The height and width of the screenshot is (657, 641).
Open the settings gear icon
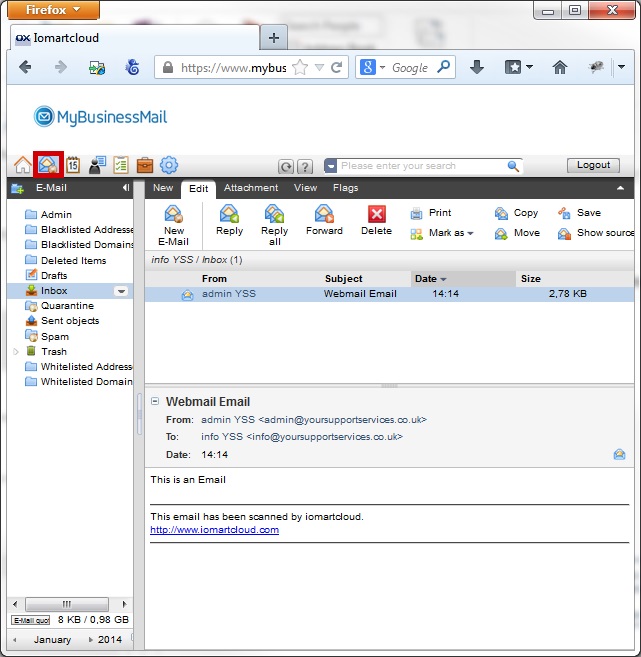[x=169, y=165]
